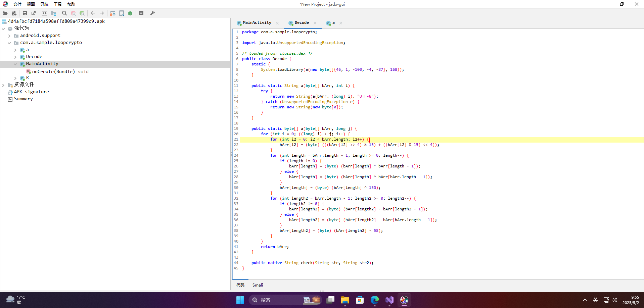
Task: Collapse the com.a.sample.loopcrypto package
Action: (x=9, y=43)
